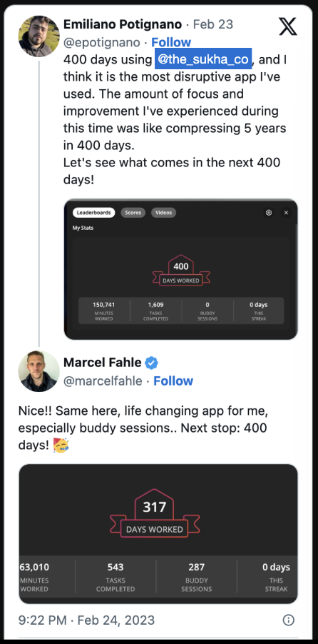Click Marcel Fahle's profile avatar
The width and height of the screenshot is (318, 644).
39,371
